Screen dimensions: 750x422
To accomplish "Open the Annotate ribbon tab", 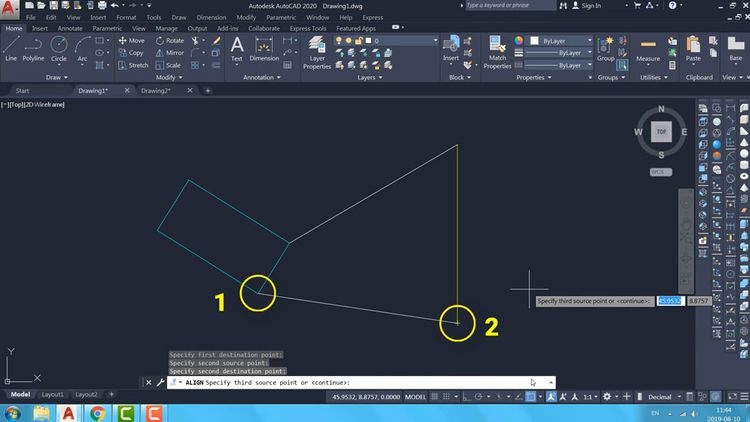I will (70, 29).
